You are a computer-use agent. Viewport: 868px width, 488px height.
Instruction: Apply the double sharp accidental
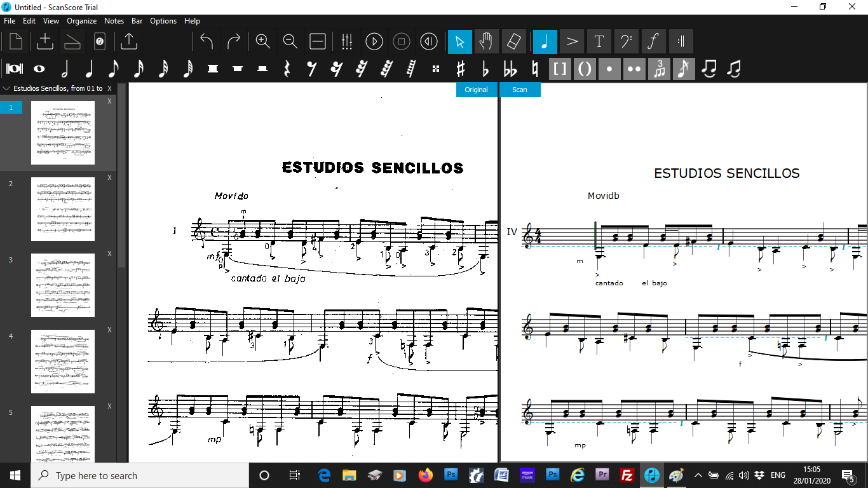436,69
